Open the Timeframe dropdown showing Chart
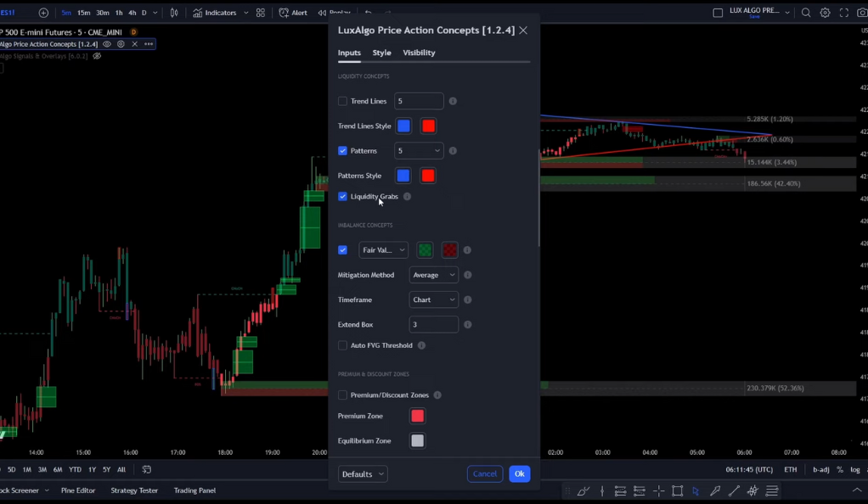Screen dimensions: 868x504 (x=433, y=299)
